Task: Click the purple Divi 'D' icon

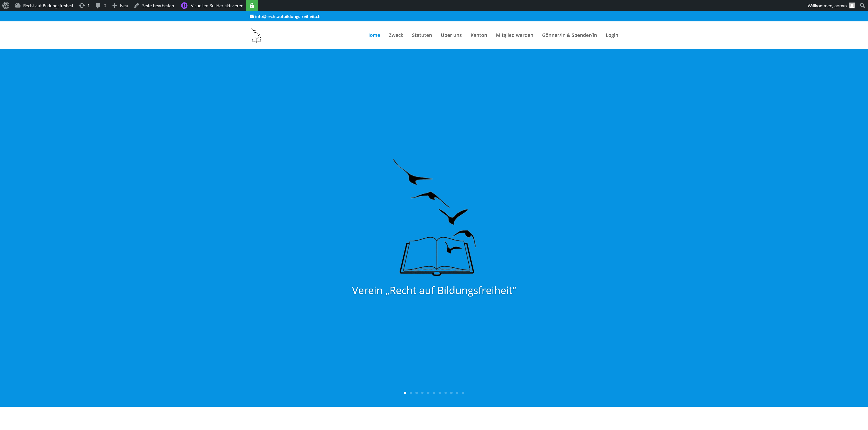Action: click(x=184, y=5)
